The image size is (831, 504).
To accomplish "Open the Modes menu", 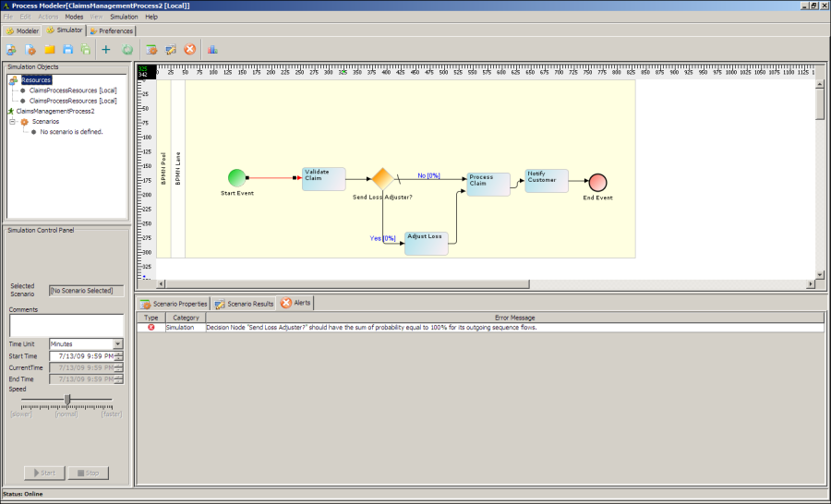I will 74,17.
